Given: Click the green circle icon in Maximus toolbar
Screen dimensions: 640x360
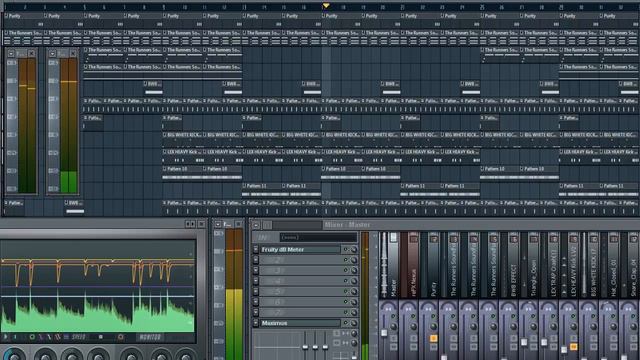Looking at the screenshot, I should coord(32,337).
